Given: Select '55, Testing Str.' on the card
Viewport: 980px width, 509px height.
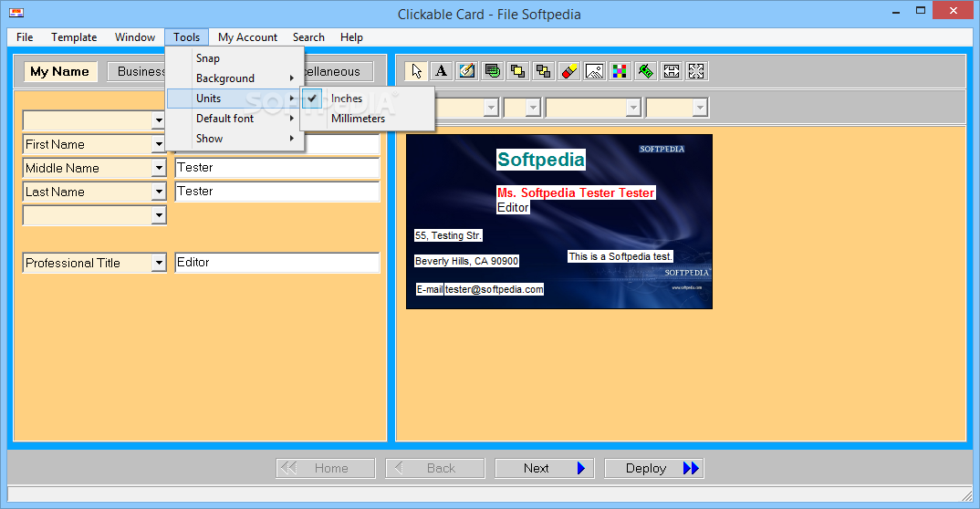Looking at the screenshot, I should pos(448,235).
